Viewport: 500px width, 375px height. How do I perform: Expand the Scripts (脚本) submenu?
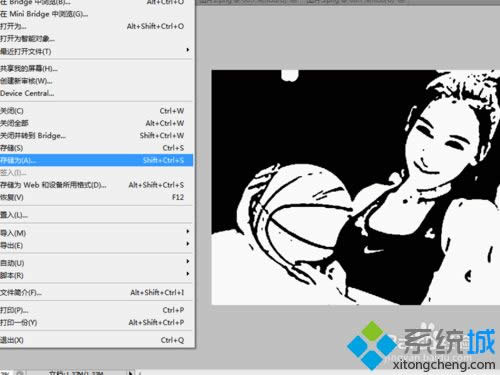96,275
